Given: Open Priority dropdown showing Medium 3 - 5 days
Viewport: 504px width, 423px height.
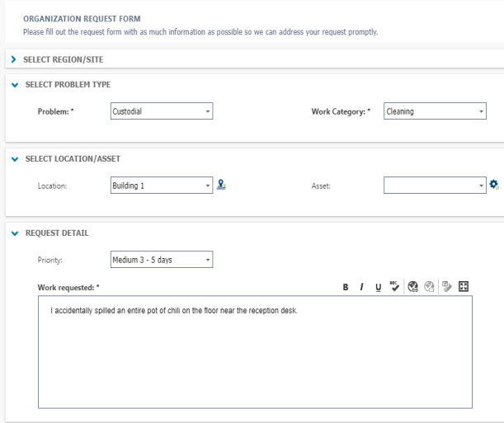Looking at the screenshot, I should click(x=162, y=260).
